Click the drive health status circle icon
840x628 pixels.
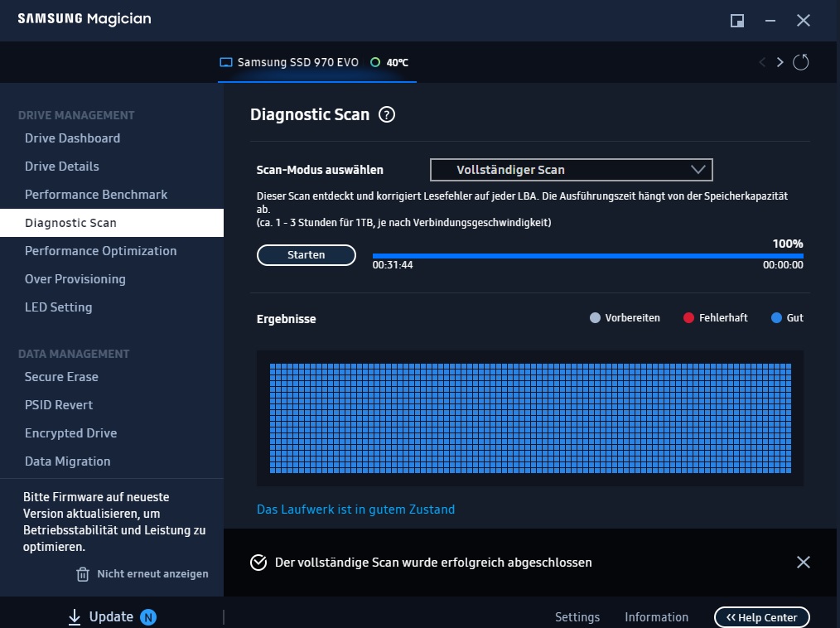(375, 62)
